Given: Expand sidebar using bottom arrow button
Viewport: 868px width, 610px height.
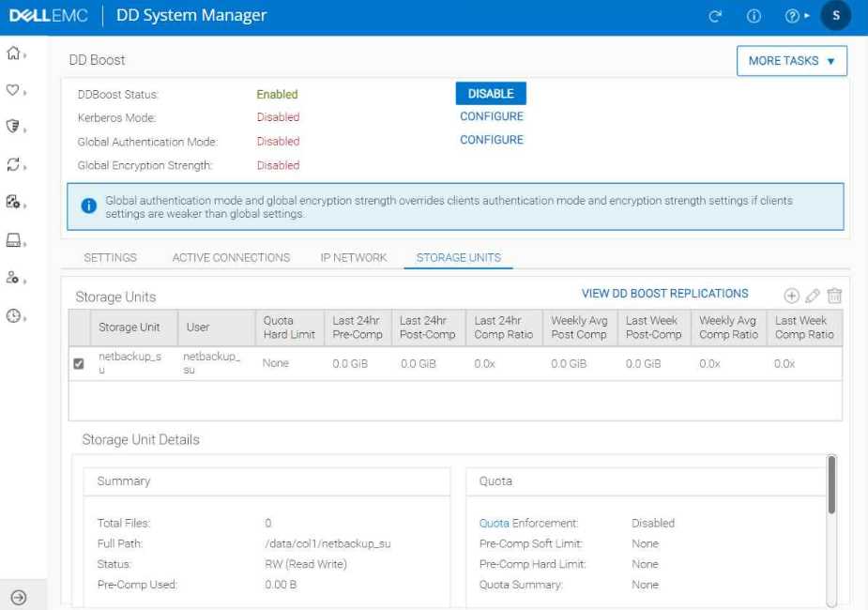Looking at the screenshot, I should (19, 597).
